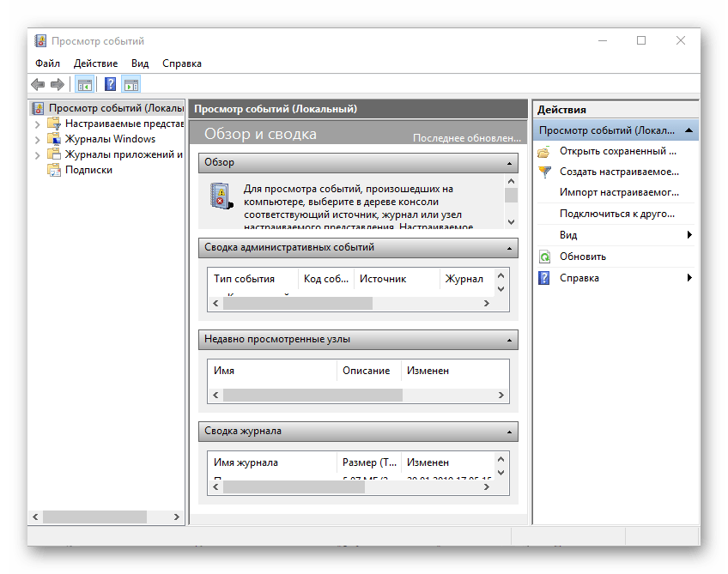This screenshot has height=574, width=728.
Task: Click the Обновить action text
Action: (x=583, y=257)
